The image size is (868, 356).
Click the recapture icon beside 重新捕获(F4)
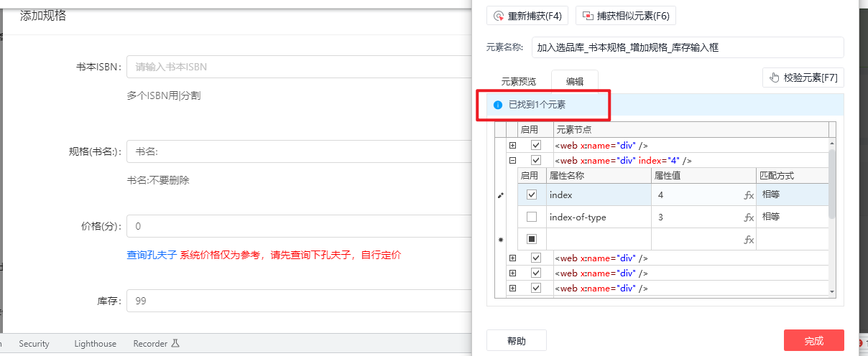pyautogui.click(x=499, y=16)
